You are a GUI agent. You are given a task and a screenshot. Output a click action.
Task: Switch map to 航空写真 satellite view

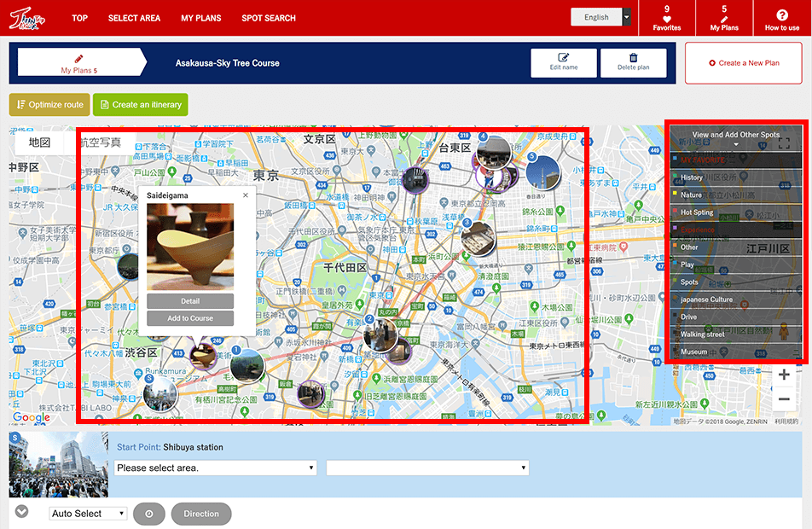point(101,142)
